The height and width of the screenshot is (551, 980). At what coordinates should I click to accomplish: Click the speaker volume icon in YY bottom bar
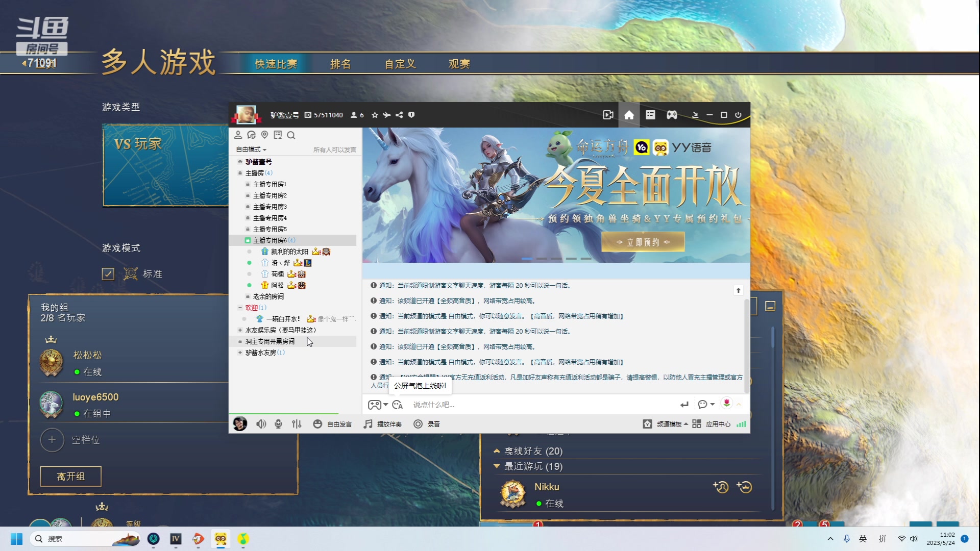pyautogui.click(x=261, y=424)
